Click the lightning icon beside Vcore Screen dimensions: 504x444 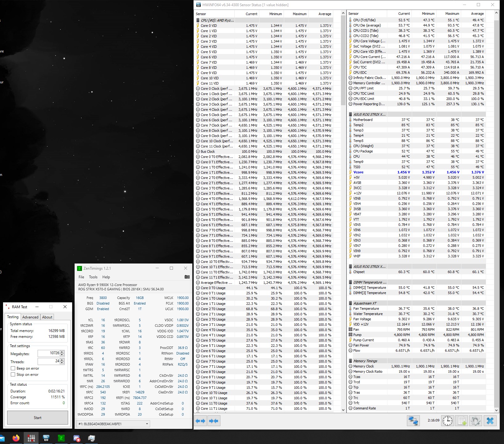tap(350, 172)
